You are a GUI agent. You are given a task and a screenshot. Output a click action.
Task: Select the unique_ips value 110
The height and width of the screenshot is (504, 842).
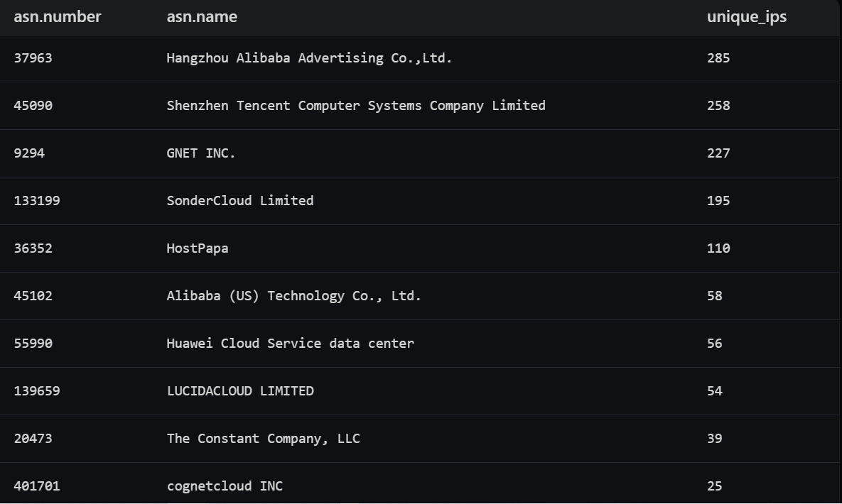718,248
